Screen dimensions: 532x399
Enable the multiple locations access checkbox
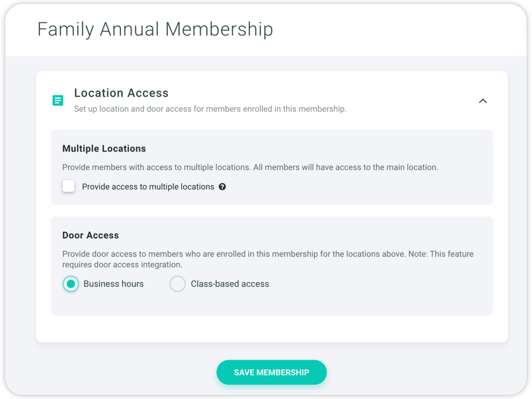pos(69,186)
